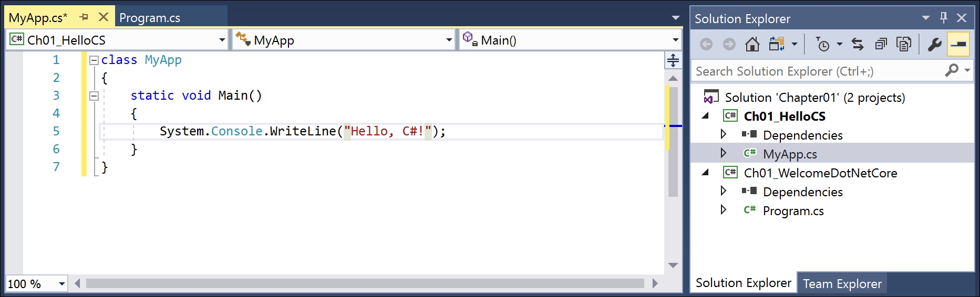The height and width of the screenshot is (297, 980).
Task: Toggle auto-hide pin of Solution Explorer
Action: click(944, 18)
